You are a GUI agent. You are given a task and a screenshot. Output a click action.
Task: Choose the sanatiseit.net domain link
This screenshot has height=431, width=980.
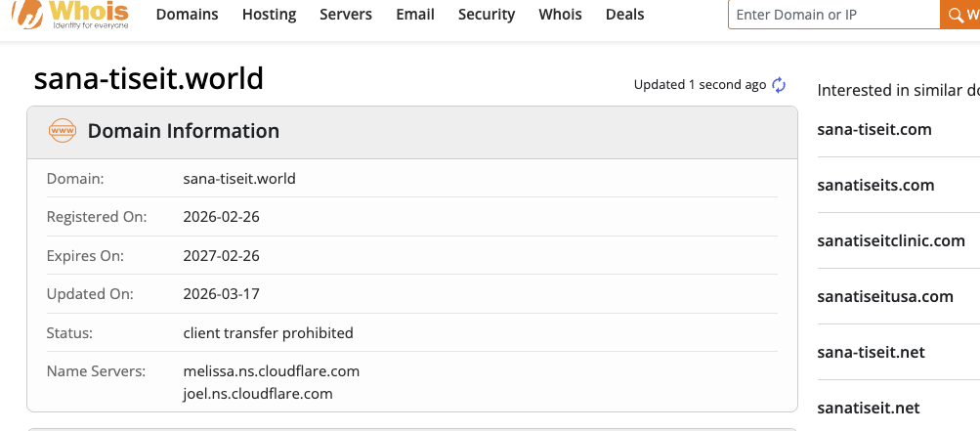(869, 408)
